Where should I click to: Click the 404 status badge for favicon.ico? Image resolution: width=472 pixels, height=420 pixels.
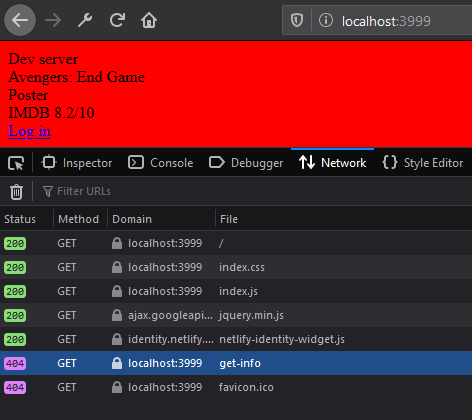15,387
